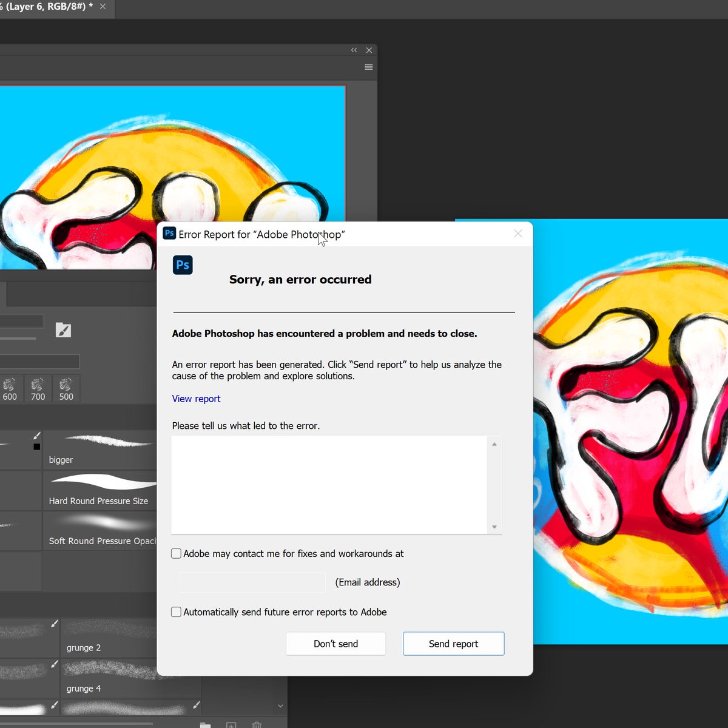728x728 pixels.
Task: Collapse the floating panel with double chevrons
Action: pyautogui.click(x=354, y=50)
